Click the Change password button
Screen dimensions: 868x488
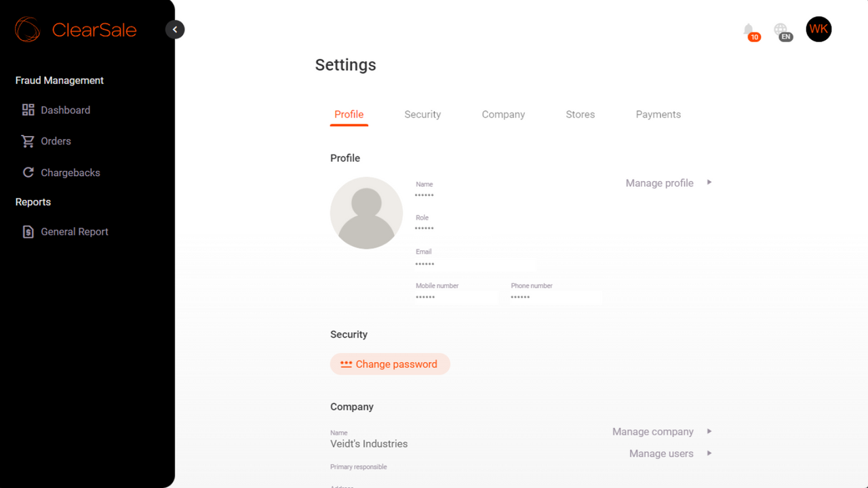coord(390,364)
